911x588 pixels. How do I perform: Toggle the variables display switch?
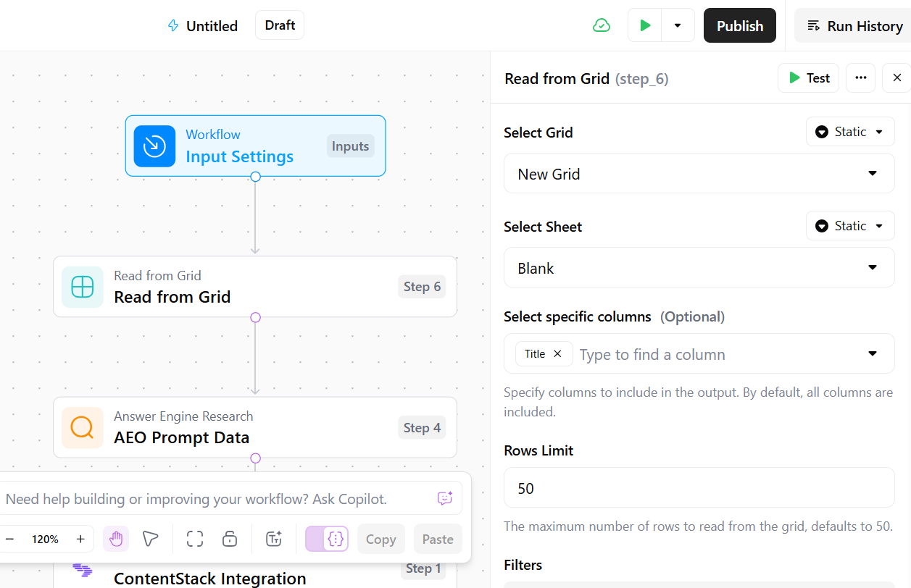(326, 539)
